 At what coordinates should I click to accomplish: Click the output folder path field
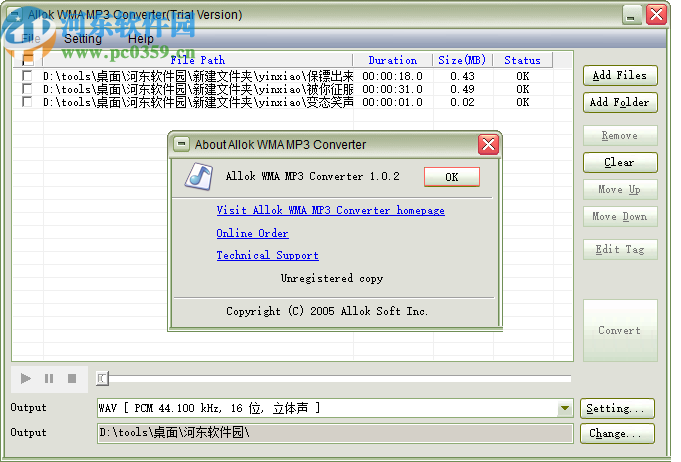point(335,433)
